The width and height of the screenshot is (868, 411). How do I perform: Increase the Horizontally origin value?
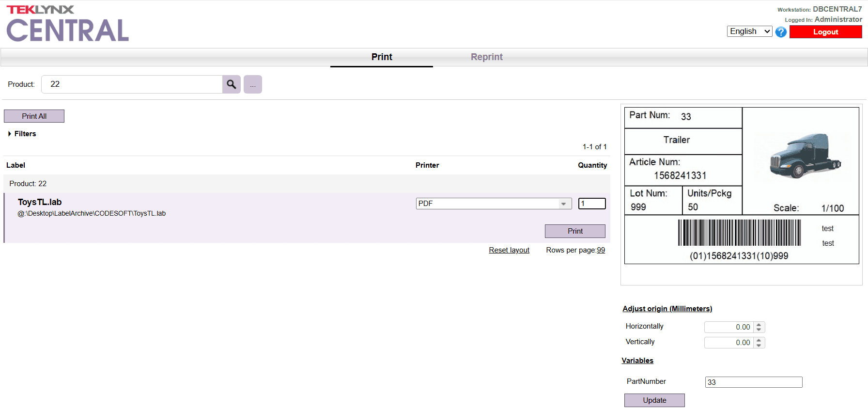click(759, 325)
